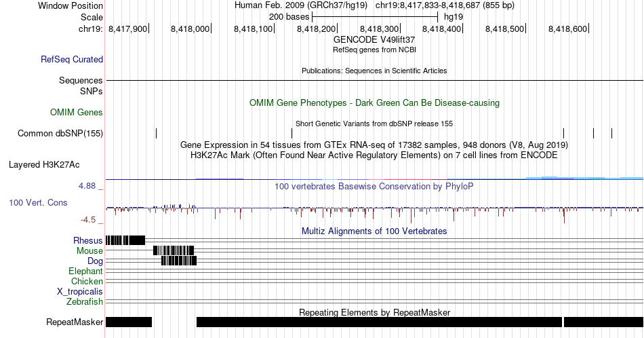This screenshot has width=644, height=338.
Task: Click the light blue H3K27Ac signal at right
Action: 584,178
